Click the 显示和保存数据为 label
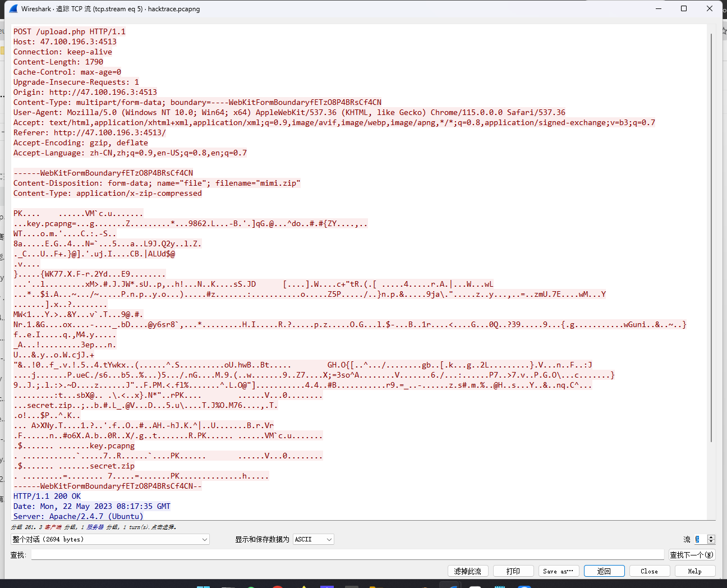Image resolution: width=727 pixels, height=588 pixels. click(262, 539)
